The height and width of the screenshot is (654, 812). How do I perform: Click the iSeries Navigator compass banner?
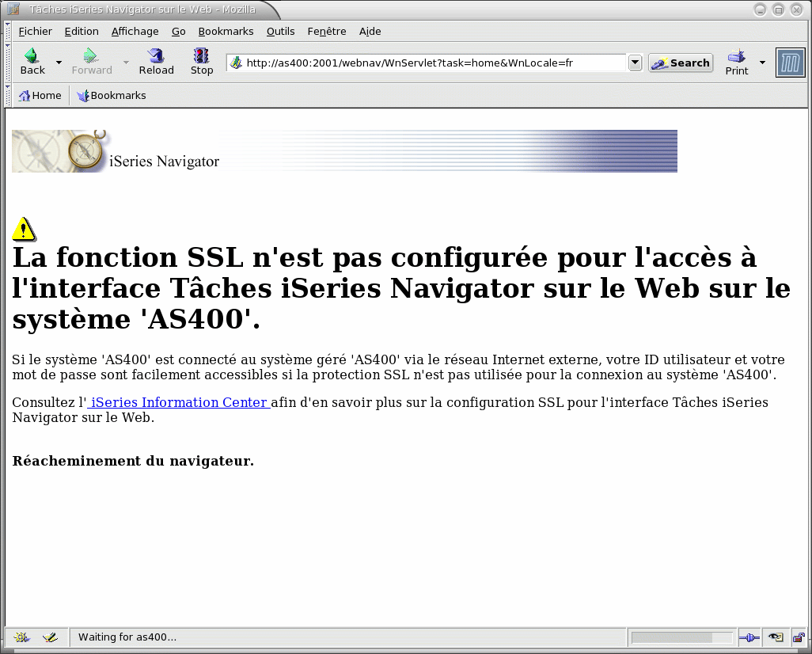click(344, 150)
